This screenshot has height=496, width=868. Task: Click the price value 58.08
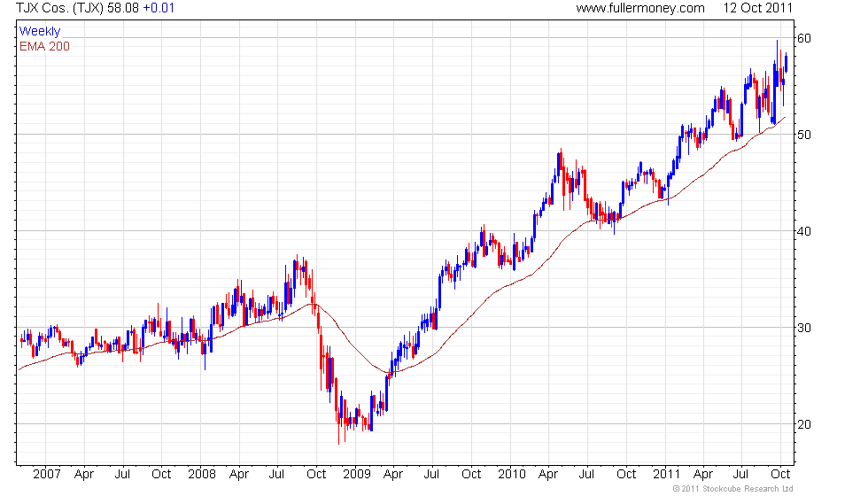pyautogui.click(x=123, y=8)
